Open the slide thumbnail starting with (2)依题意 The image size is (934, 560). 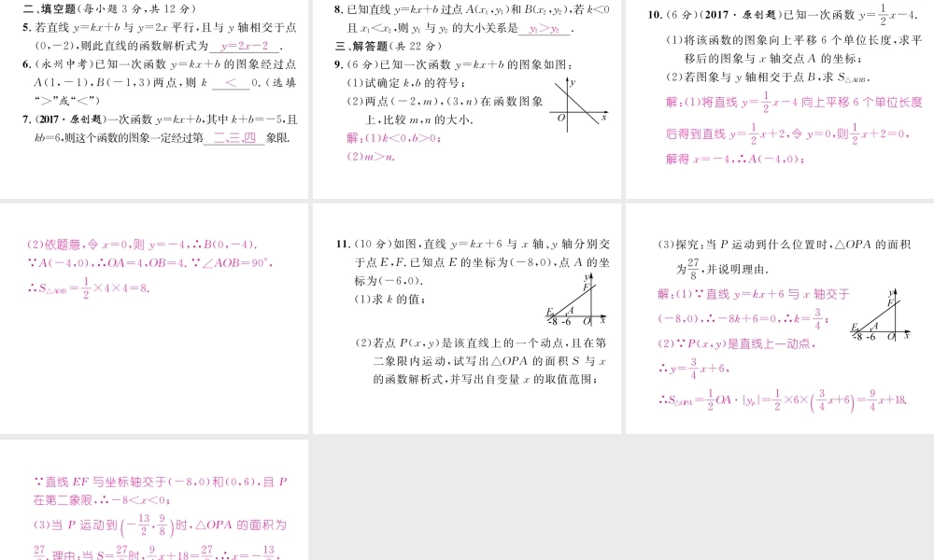pyautogui.click(x=154, y=318)
